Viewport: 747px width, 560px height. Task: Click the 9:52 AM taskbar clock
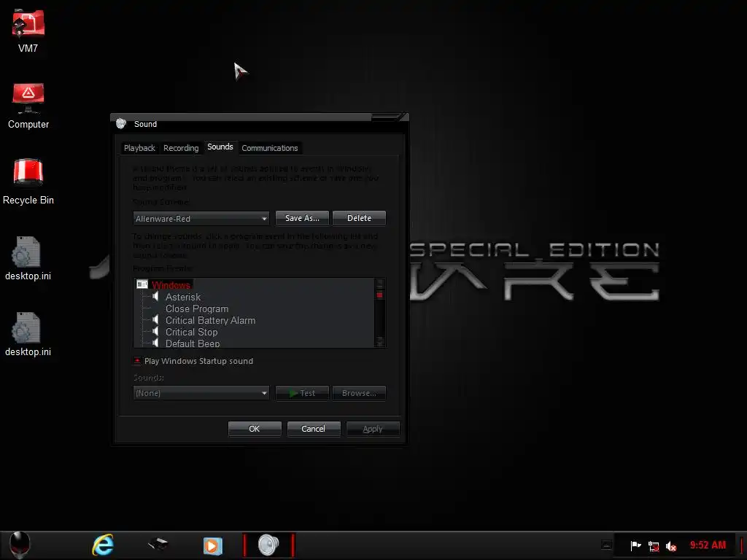tap(708, 545)
